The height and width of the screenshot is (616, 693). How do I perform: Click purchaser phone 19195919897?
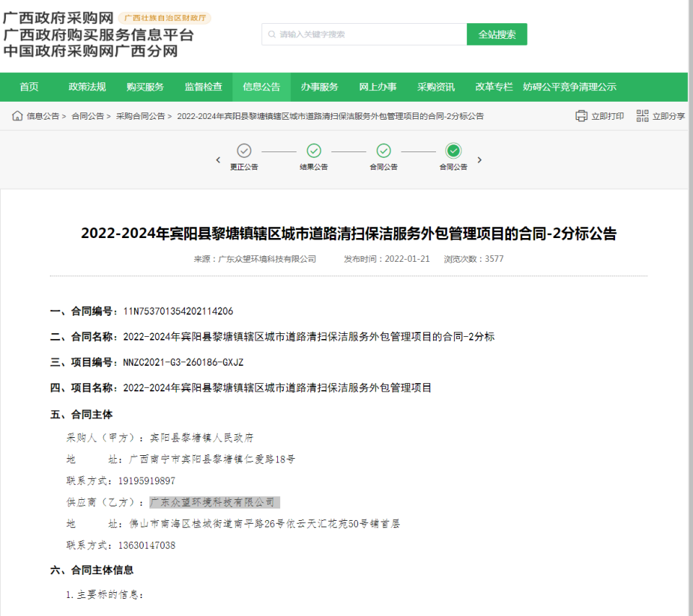click(147, 481)
